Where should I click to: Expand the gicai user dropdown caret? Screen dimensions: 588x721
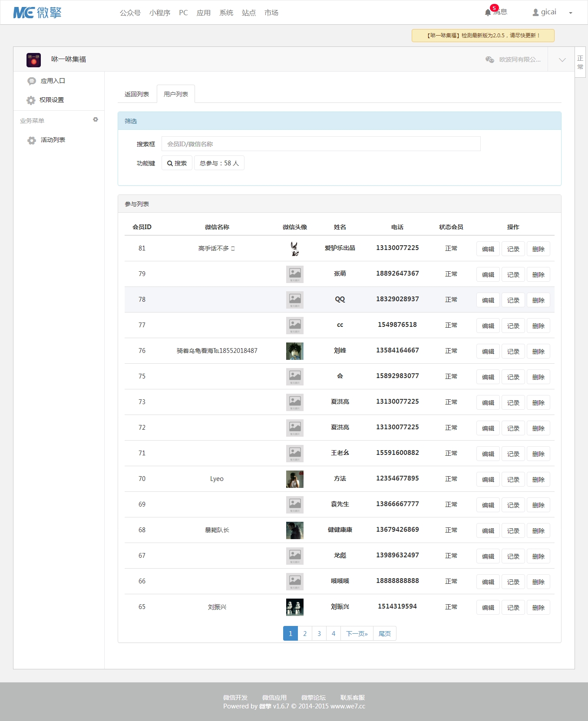click(571, 13)
